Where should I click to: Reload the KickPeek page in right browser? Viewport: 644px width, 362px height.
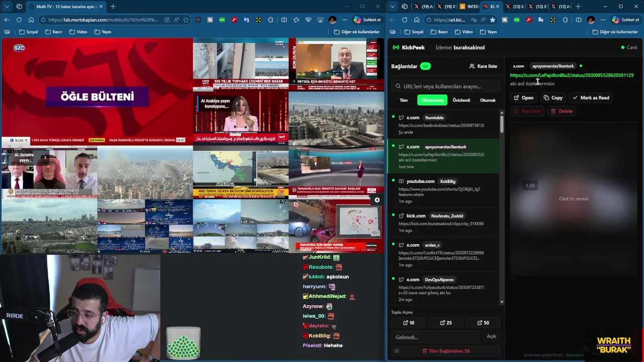[405, 20]
